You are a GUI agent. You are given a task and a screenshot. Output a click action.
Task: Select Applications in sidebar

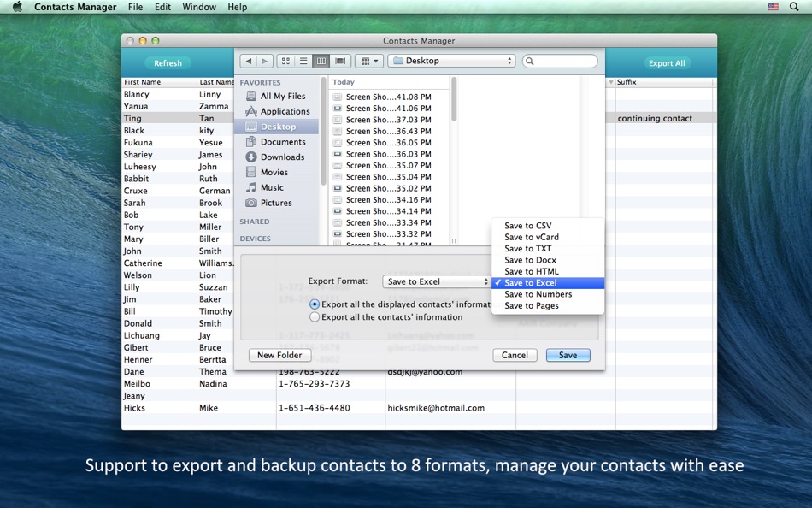point(277,111)
